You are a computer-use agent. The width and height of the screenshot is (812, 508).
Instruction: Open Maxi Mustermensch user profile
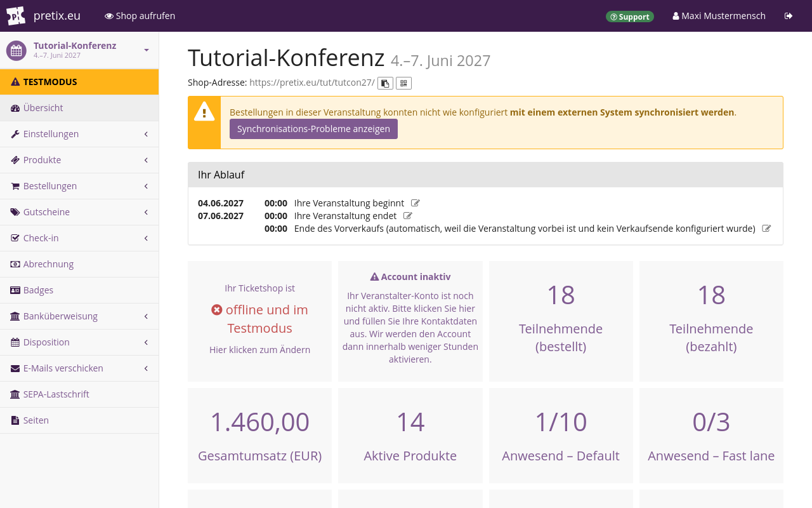pyautogui.click(x=719, y=16)
